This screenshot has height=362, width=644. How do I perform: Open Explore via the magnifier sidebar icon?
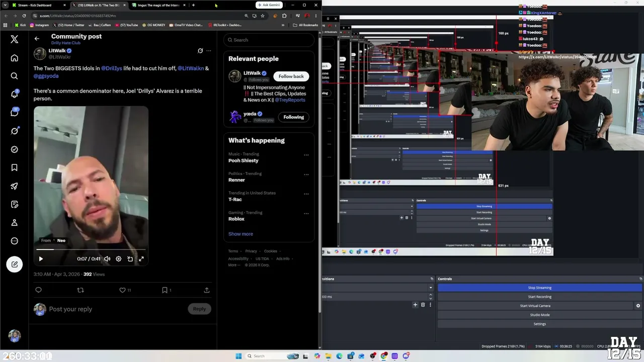coord(14,76)
